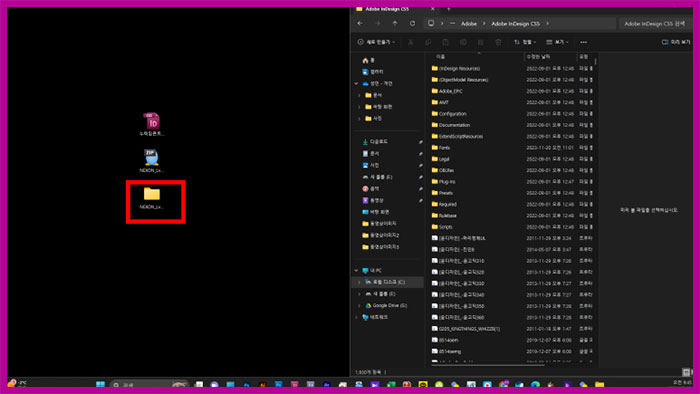Open Home in the navigation pane
Viewport: 700px width, 394px height.
(368, 60)
